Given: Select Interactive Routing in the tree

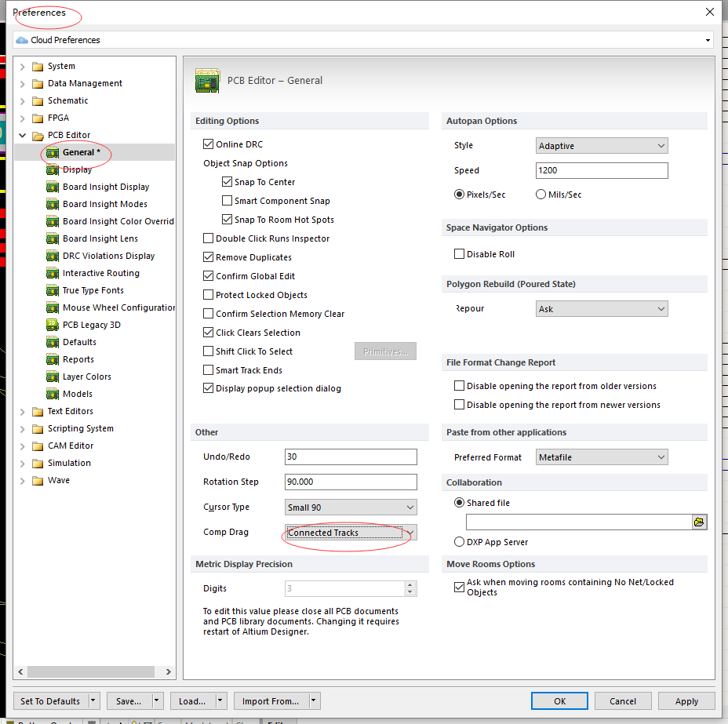Looking at the screenshot, I should coord(100,273).
